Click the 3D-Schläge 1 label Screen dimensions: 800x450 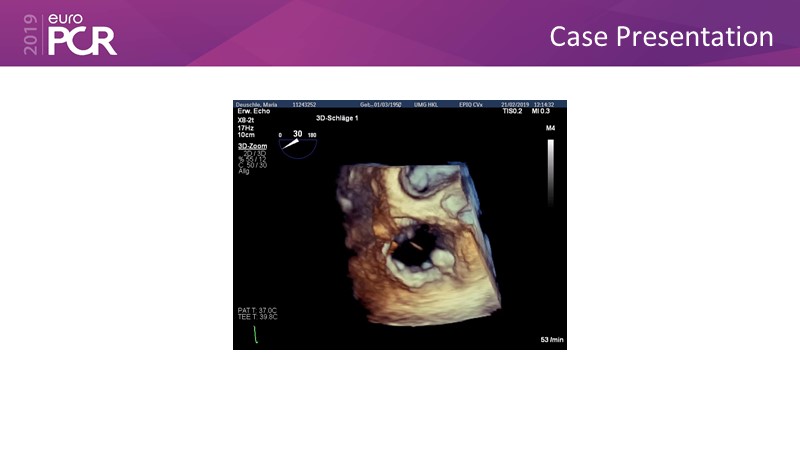(x=336, y=118)
